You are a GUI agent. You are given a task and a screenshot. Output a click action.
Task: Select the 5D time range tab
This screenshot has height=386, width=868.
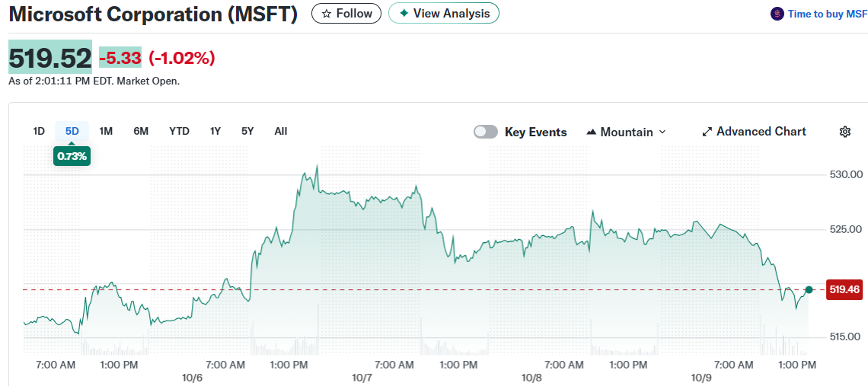coord(72,131)
